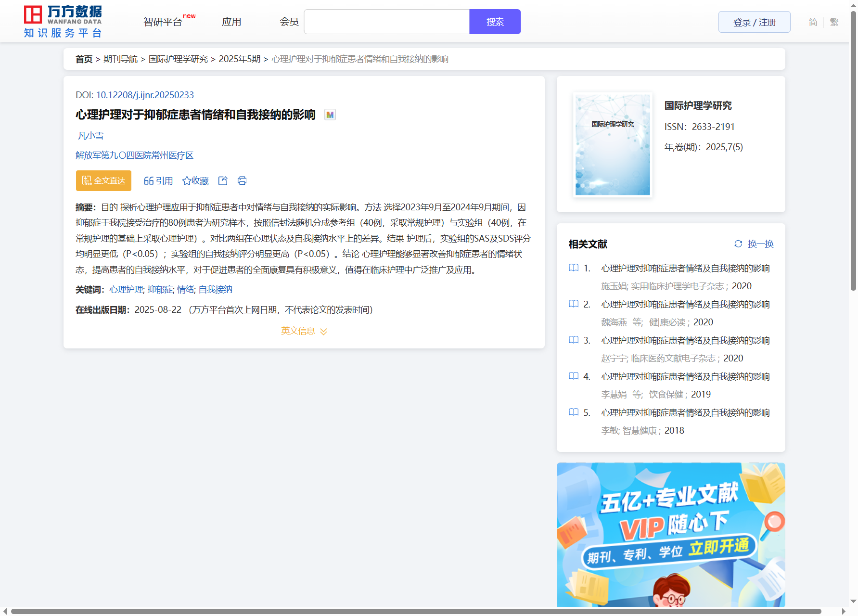This screenshot has height=616, width=858.
Task: Click the M badge next to article title
Action: [330, 115]
